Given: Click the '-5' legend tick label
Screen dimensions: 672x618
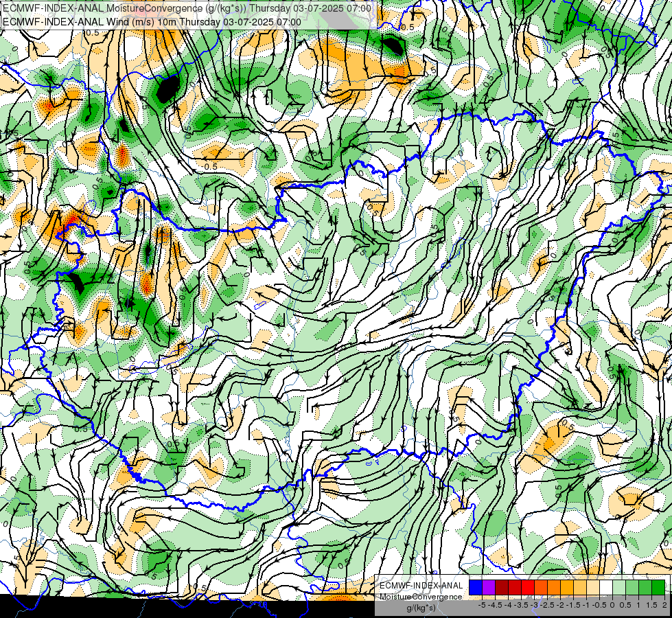Looking at the screenshot, I should (x=482, y=605).
